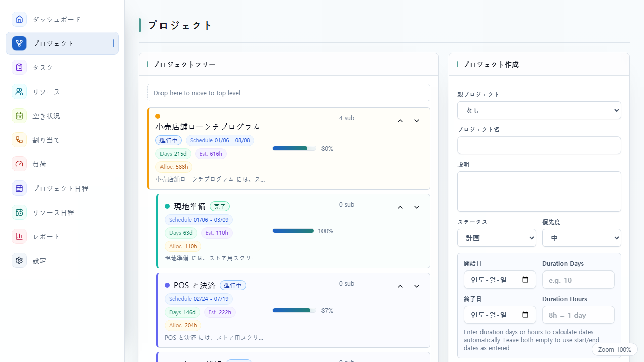Image resolution: width=644 pixels, height=362 pixels.
Task: Open 空き状況 from the sidebar
Action: pyautogui.click(x=62, y=116)
